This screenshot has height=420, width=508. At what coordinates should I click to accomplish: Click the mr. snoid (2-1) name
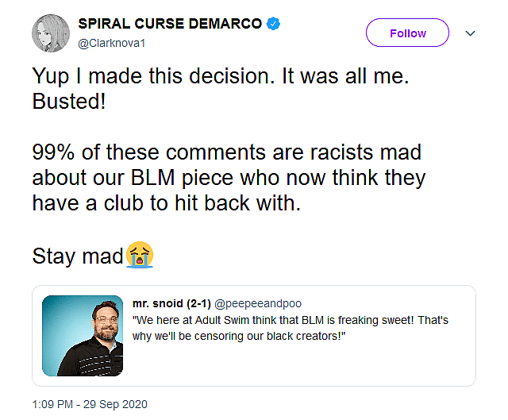171,304
